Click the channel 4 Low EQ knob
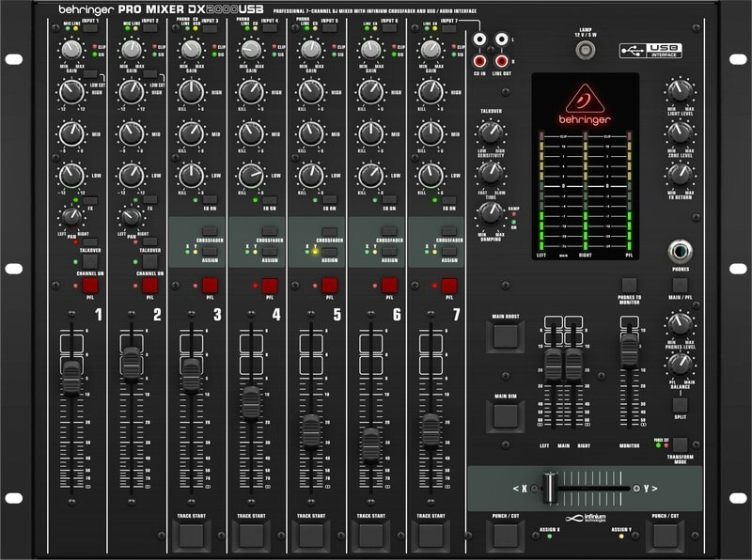 pyautogui.click(x=251, y=176)
